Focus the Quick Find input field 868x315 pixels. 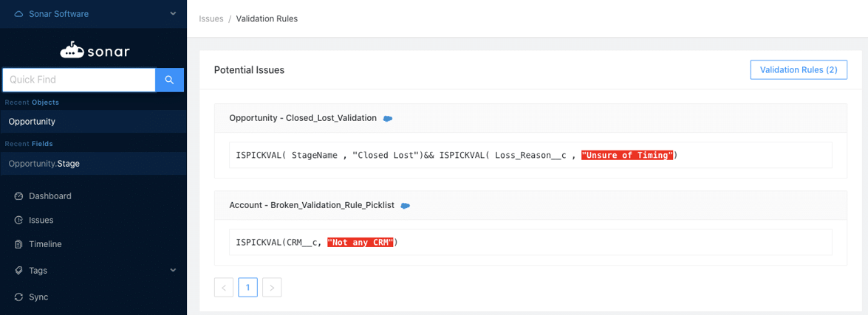[79, 80]
